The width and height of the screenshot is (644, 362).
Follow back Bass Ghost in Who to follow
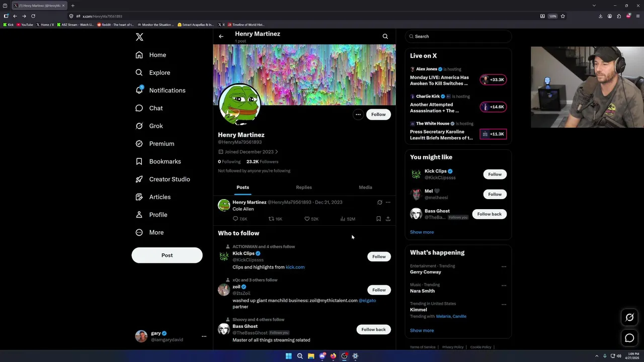[x=373, y=330]
